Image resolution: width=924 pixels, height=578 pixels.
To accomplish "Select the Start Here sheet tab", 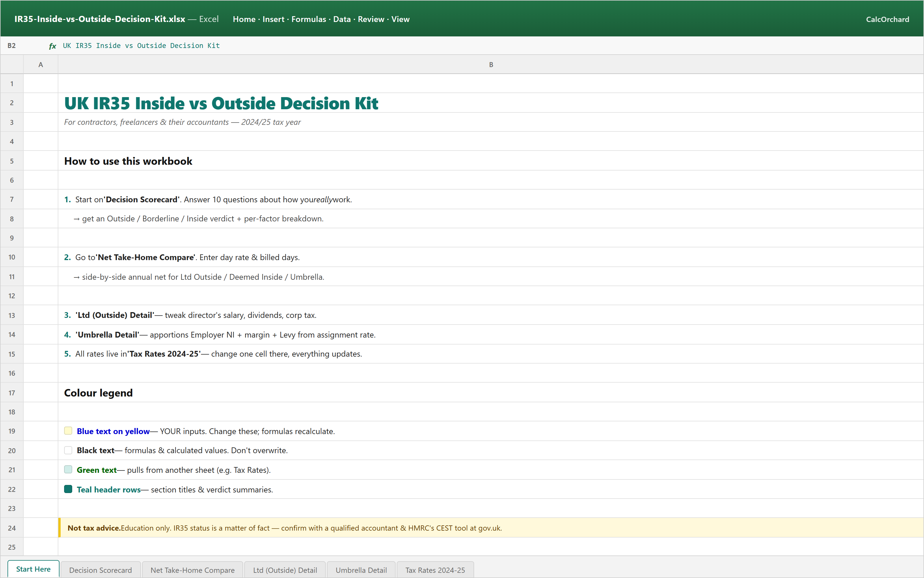I will (33, 569).
